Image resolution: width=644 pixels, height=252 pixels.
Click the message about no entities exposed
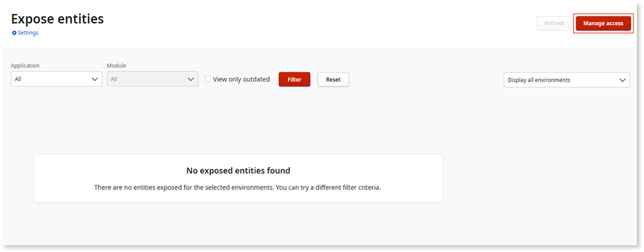click(x=238, y=187)
